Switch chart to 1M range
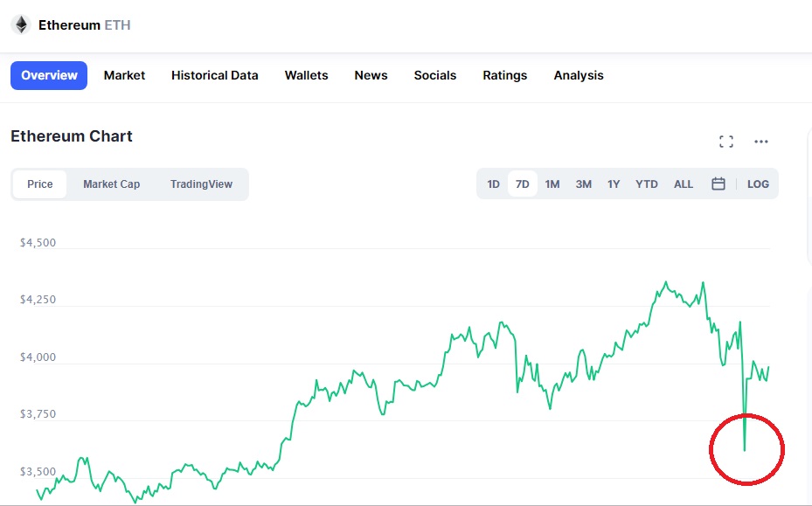 coord(552,184)
